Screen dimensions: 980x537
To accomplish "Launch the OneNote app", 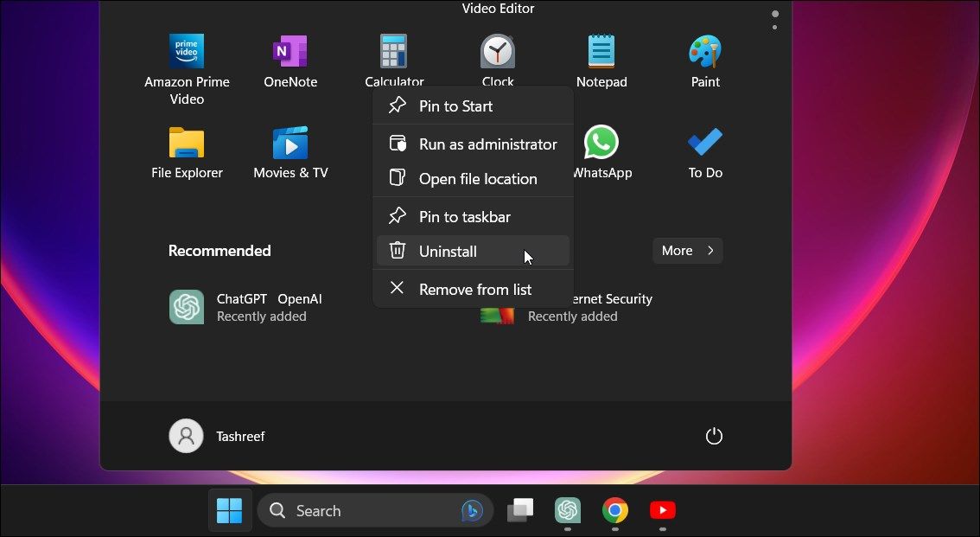I will (x=290, y=52).
